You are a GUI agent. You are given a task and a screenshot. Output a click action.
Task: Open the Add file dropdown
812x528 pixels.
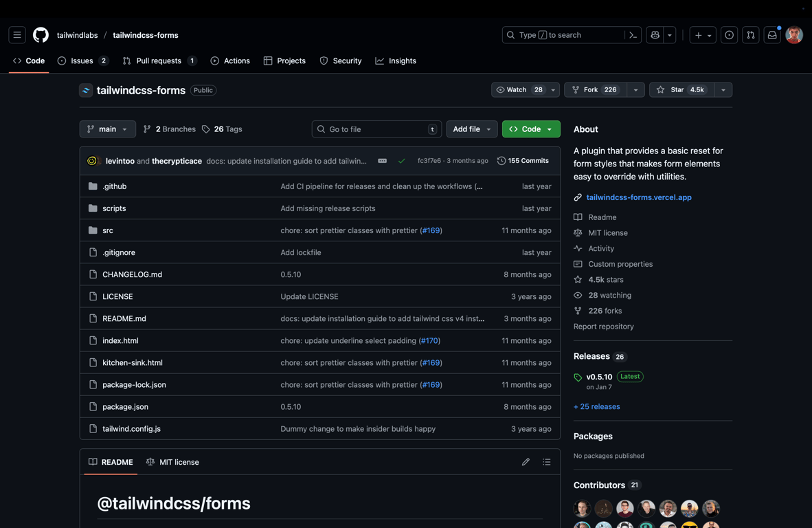click(x=472, y=129)
